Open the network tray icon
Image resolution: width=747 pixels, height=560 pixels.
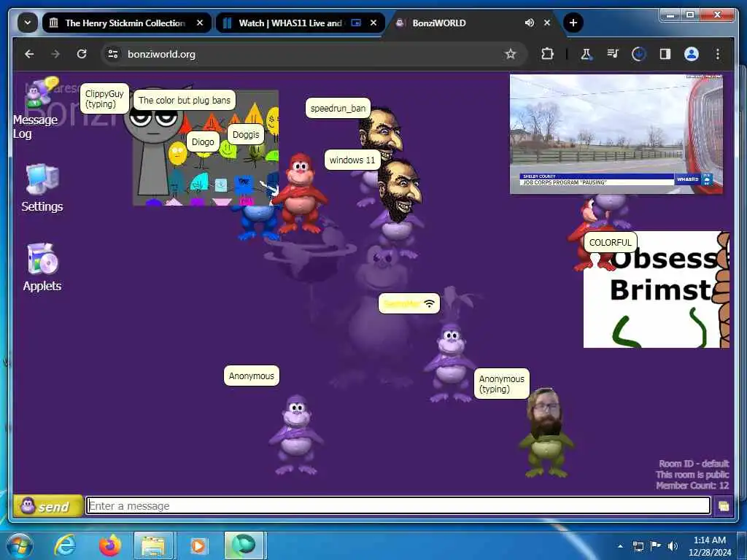pos(638,546)
